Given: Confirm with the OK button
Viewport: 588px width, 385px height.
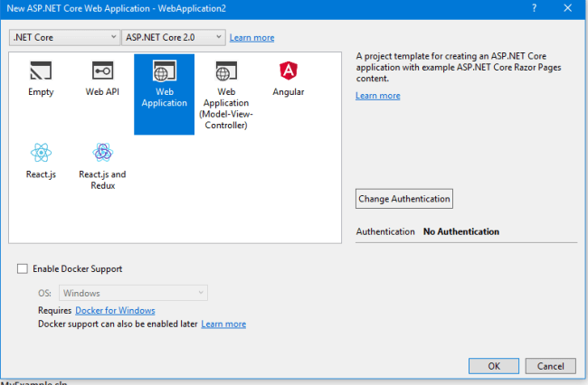Looking at the screenshot, I should pyautogui.click(x=494, y=366).
